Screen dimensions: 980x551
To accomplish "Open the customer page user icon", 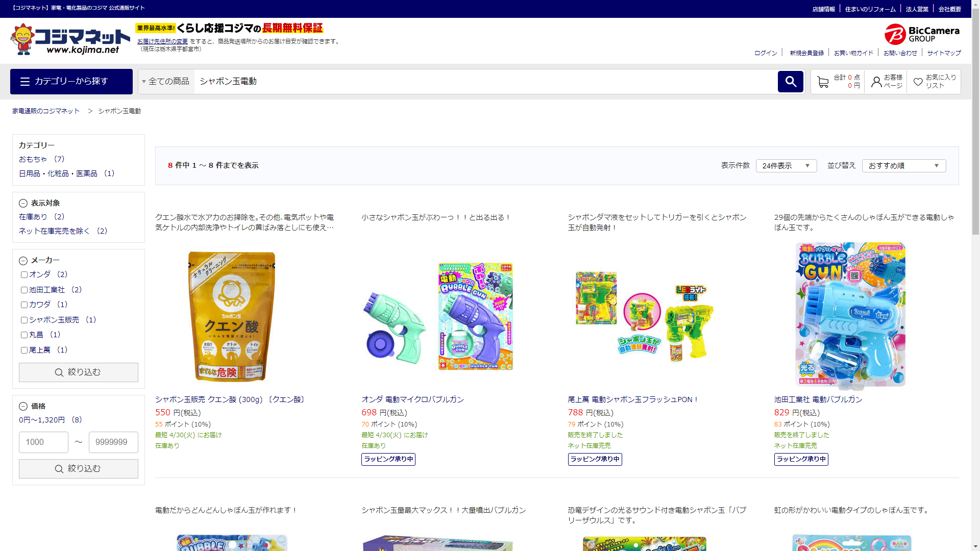I will click(x=876, y=82).
